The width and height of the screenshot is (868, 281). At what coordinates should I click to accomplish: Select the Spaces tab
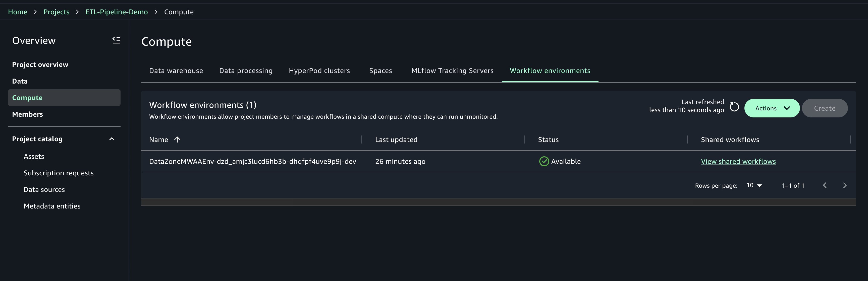381,71
